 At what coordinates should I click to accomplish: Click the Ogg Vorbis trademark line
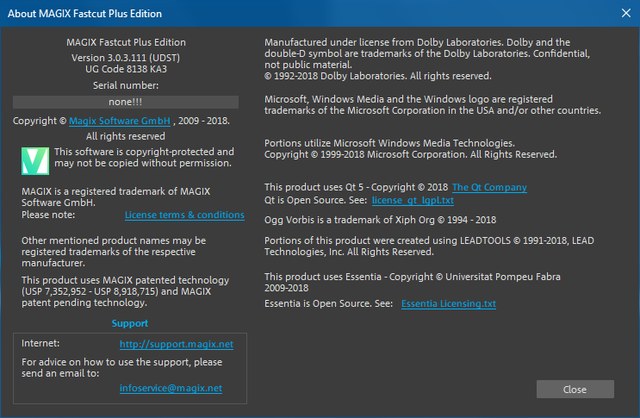(x=380, y=219)
